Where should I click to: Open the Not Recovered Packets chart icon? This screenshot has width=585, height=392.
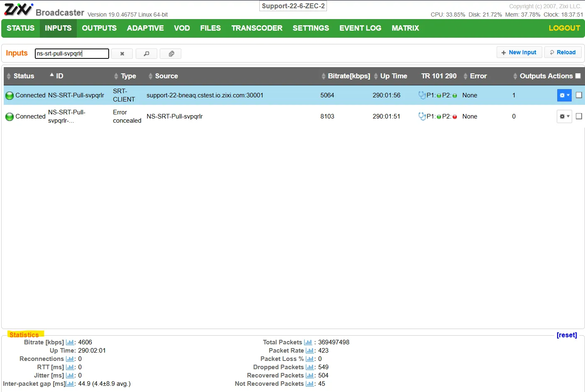coord(310,384)
